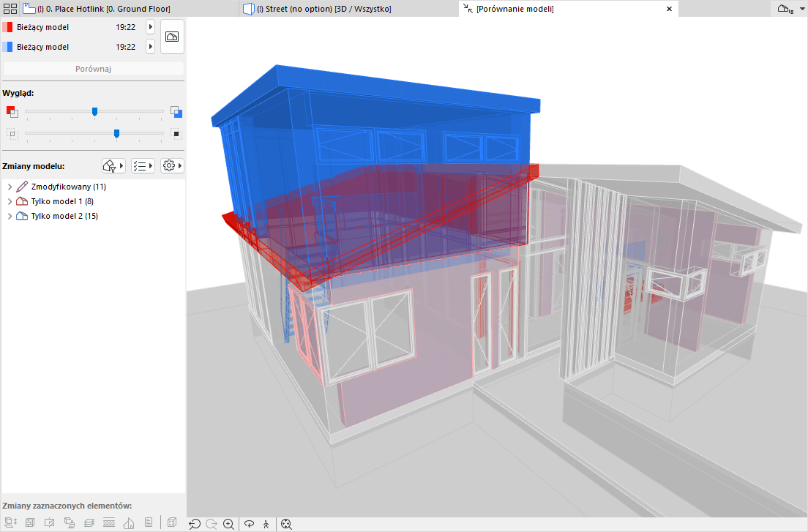Switch to the Place Hotlink Ground Floor tab
The image size is (808, 532).
[x=102, y=9]
